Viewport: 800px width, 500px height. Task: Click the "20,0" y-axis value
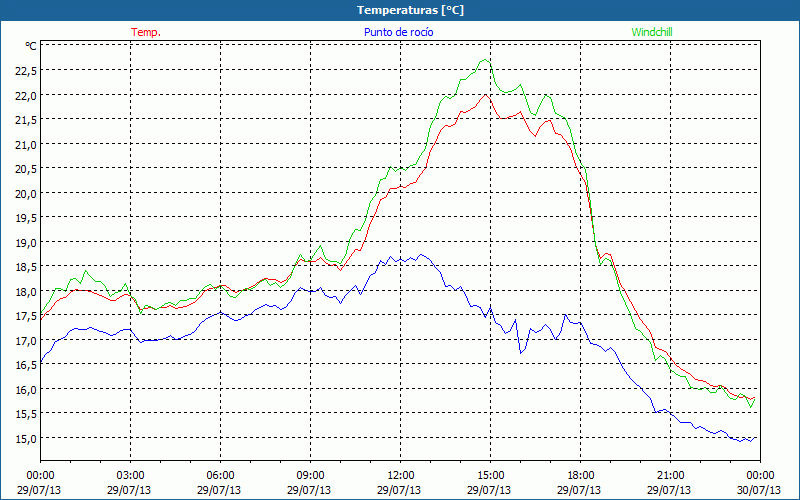click(27, 194)
